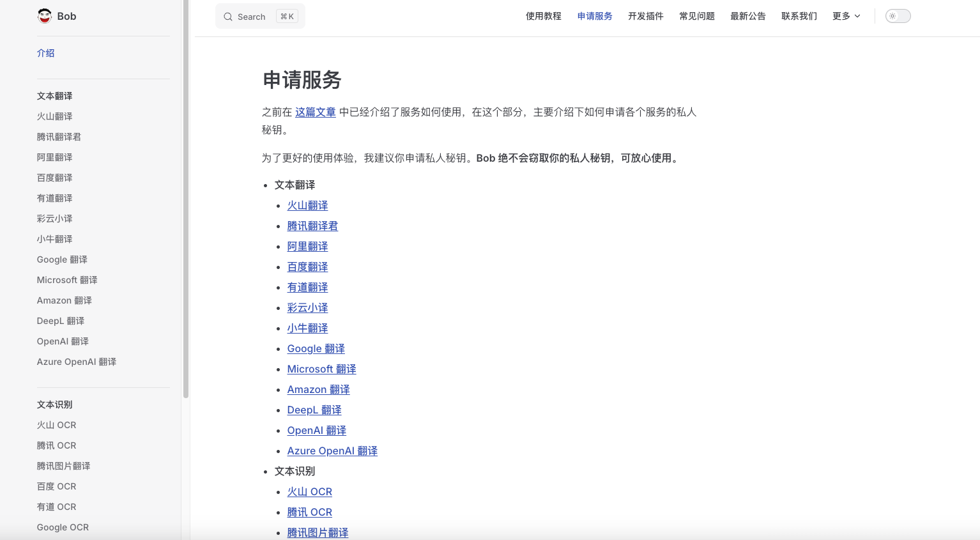The image size is (980, 540).
Task: Click the 文本翻译 sidebar section heading
Action: point(54,96)
